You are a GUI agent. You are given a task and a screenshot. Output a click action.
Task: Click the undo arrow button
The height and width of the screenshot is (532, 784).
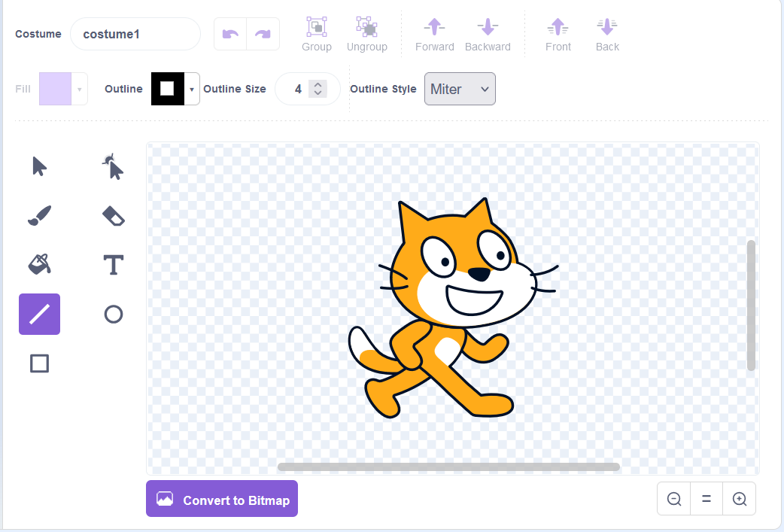231,34
